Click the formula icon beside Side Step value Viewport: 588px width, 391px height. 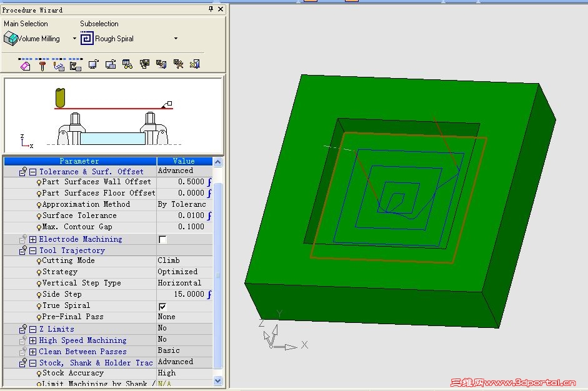[209, 294]
